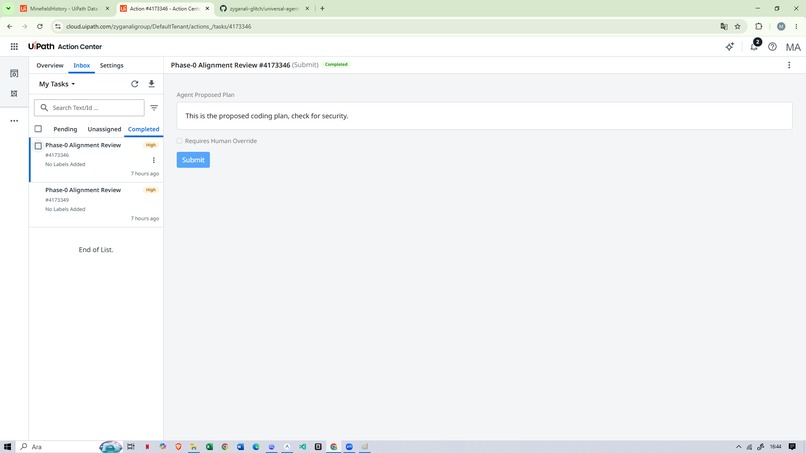Toggle the select-all tasks checkbox

[x=38, y=129]
